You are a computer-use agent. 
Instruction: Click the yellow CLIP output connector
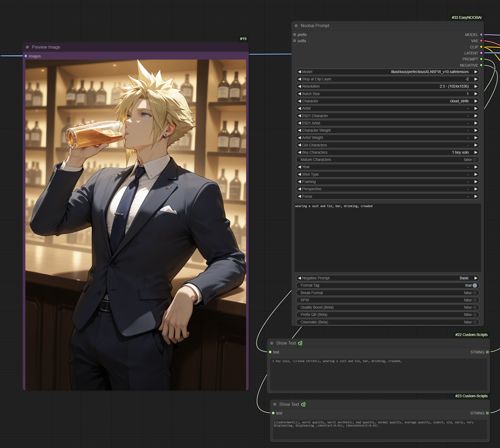(481, 47)
